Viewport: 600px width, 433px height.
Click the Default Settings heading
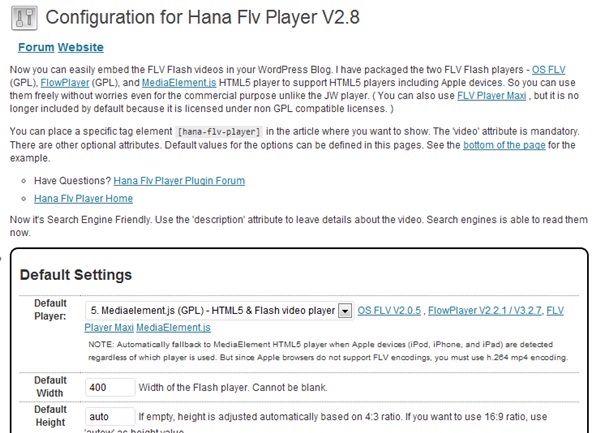pyautogui.click(x=76, y=275)
